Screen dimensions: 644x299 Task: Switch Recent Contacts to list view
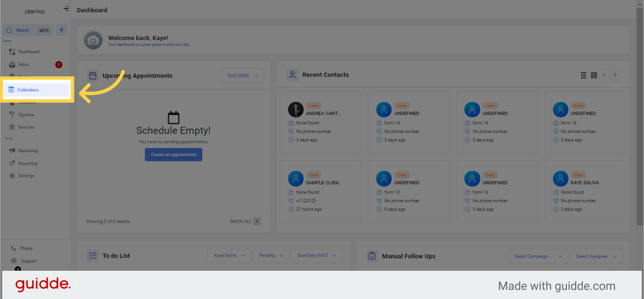[x=583, y=75]
